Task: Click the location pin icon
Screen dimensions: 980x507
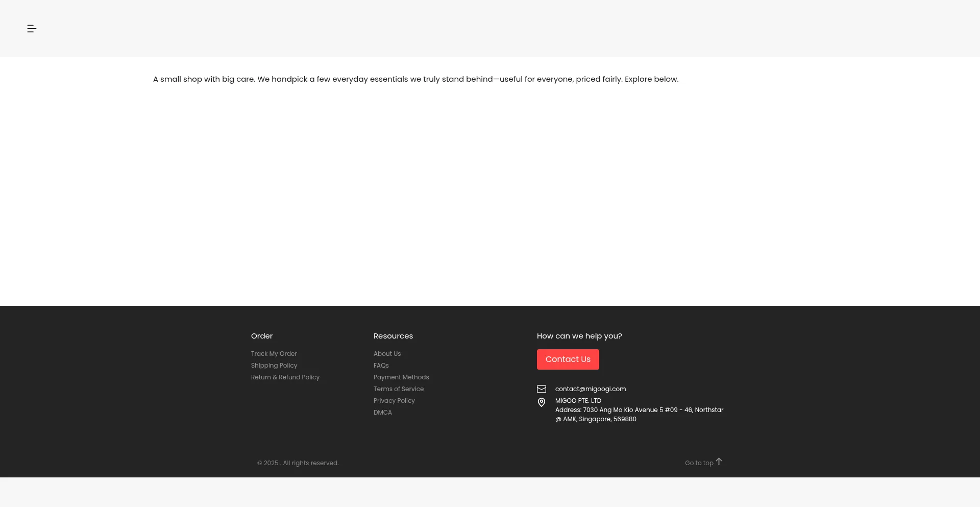Action: tap(542, 402)
